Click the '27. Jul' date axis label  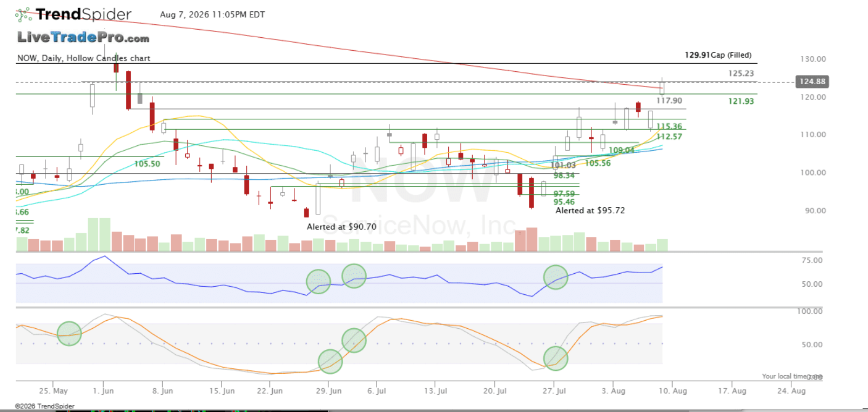(554, 391)
